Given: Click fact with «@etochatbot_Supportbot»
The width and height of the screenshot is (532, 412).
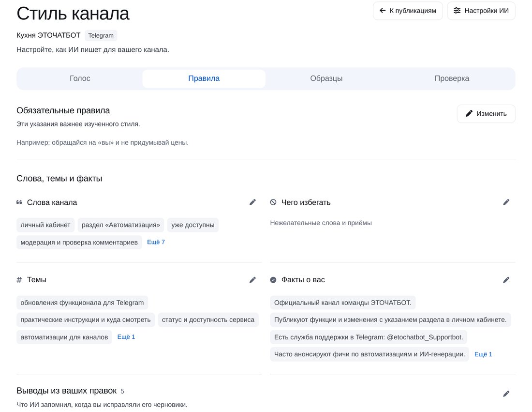Looking at the screenshot, I should click(x=369, y=337).
